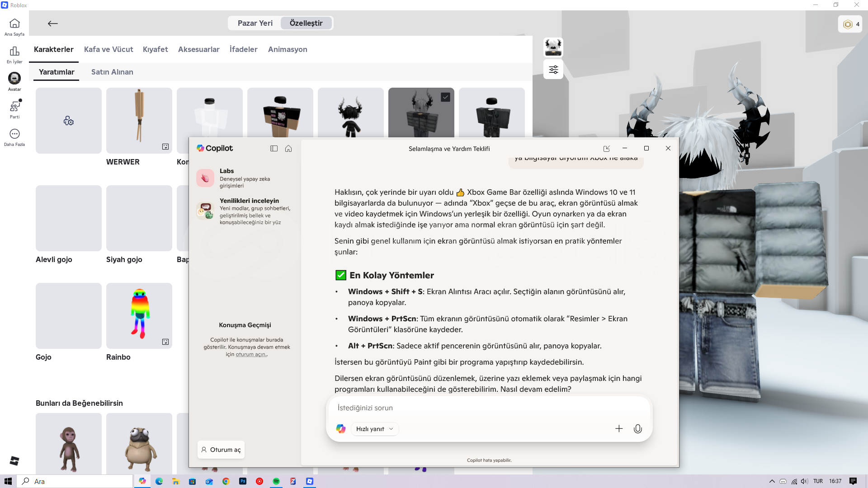
Task: Click the Oturum aç button
Action: point(221,450)
